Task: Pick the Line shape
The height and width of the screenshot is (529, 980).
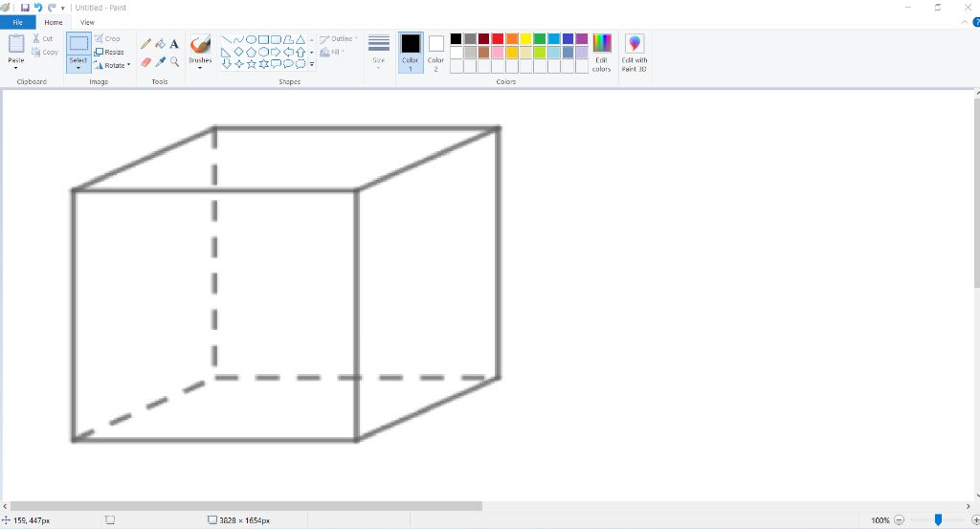Action: [x=226, y=39]
